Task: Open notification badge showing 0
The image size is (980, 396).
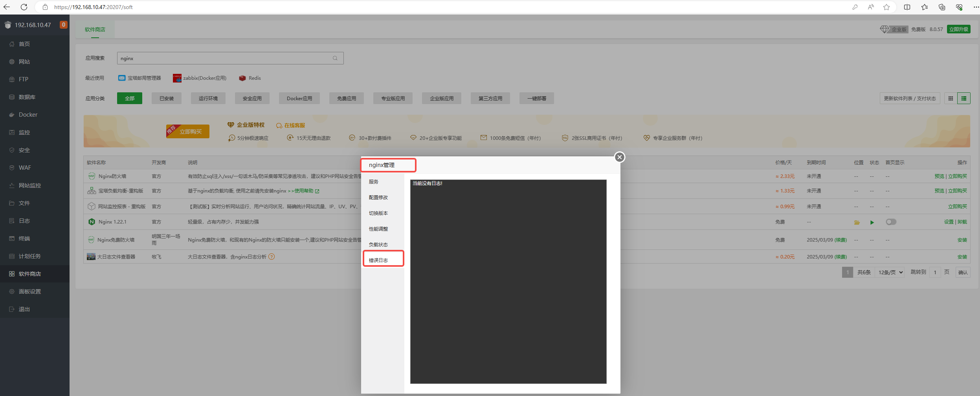Action: click(x=63, y=25)
